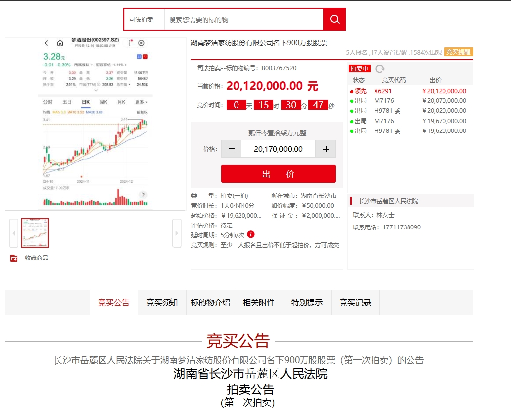Focus the 搜索您需要的标的物 search field
Screen dimensions: 511x420
[x=243, y=20]
